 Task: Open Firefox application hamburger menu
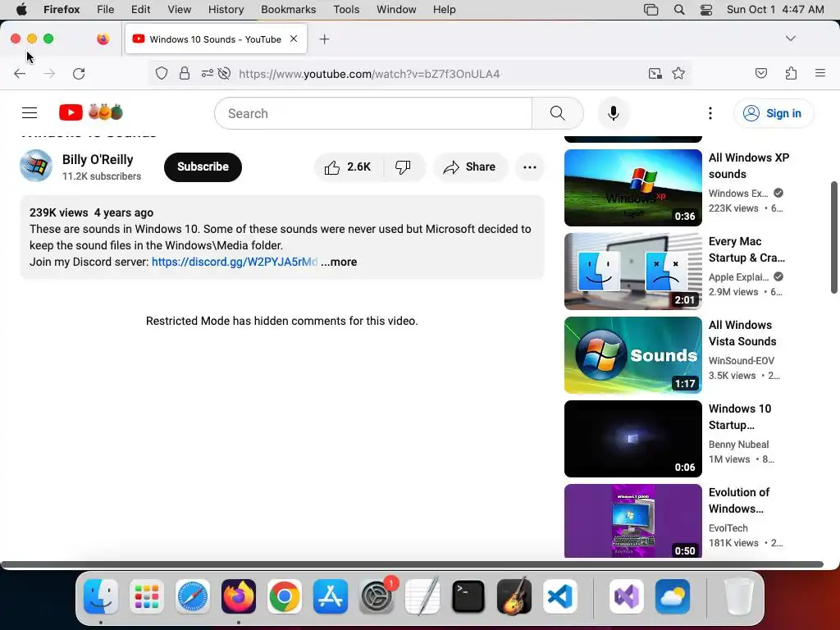point(820,73)
